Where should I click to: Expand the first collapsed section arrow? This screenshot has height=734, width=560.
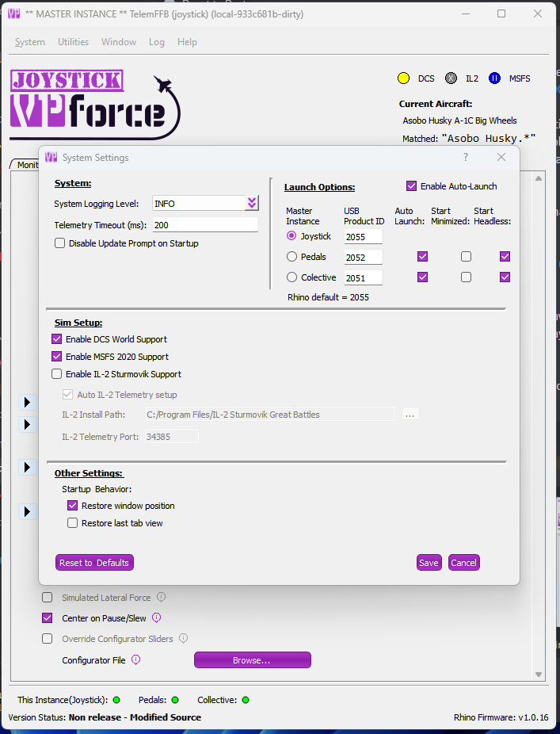tap(27, 402)
